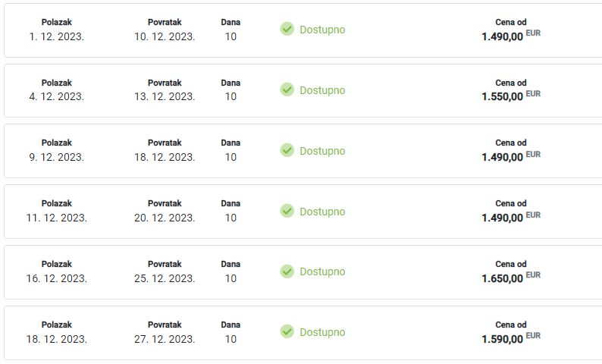Choose departure date 1. 12. 2023.
The width and height of the screenshot is (602, 364).
(56, 36)
